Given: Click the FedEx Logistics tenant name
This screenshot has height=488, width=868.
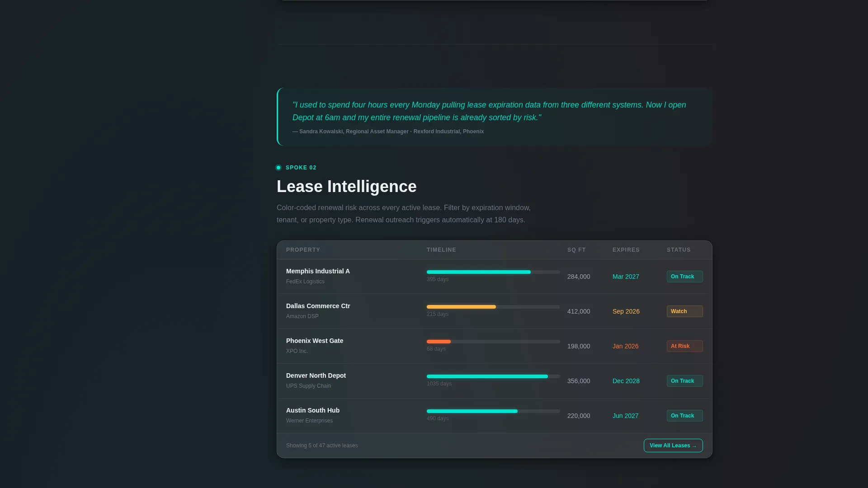Looking at the screenshot, I should click(305, 282).
